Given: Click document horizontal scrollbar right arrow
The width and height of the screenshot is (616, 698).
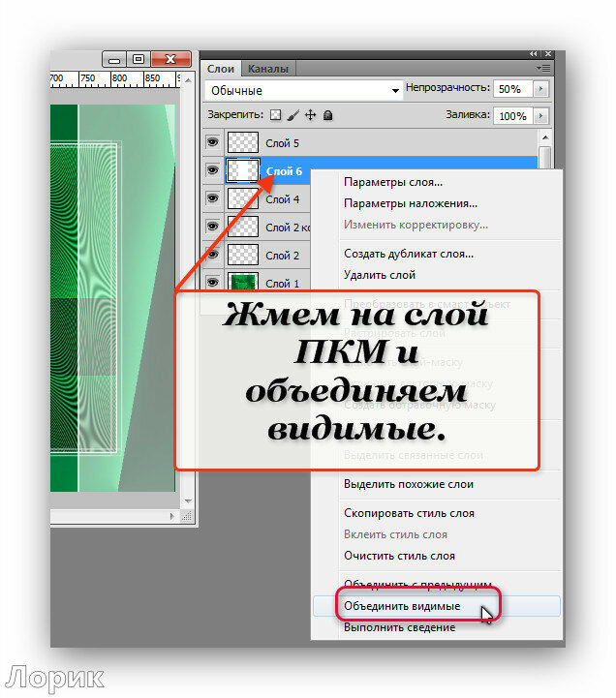Looking at the screenshot, I should pos(172,516).
